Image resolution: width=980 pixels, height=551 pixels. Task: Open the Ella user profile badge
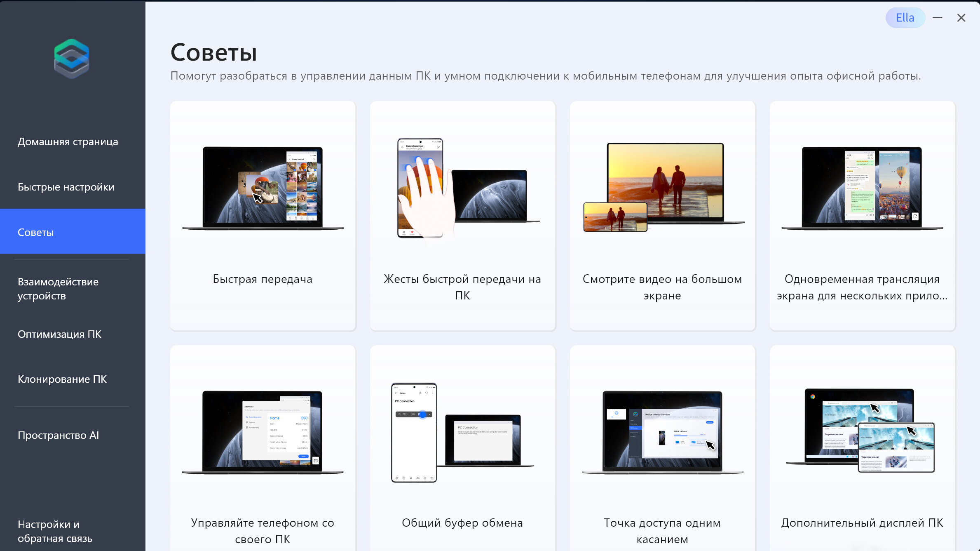pyautogui.click(x=905, y=18)
